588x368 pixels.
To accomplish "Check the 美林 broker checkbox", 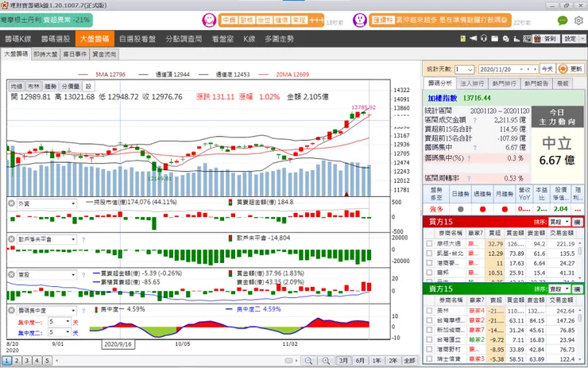I will coord(429,311).
